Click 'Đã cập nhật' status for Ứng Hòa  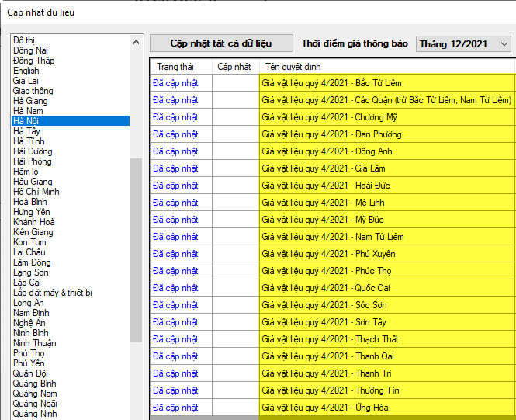(x=175, y=408)
